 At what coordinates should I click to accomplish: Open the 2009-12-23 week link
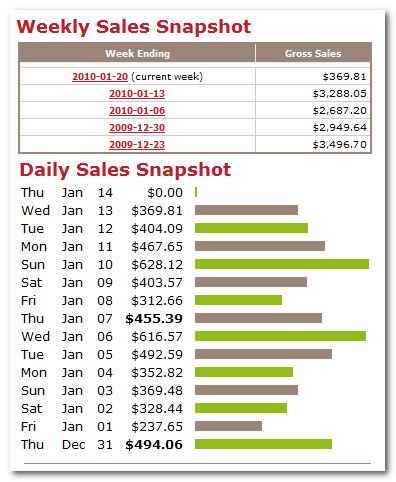[137, 145]
